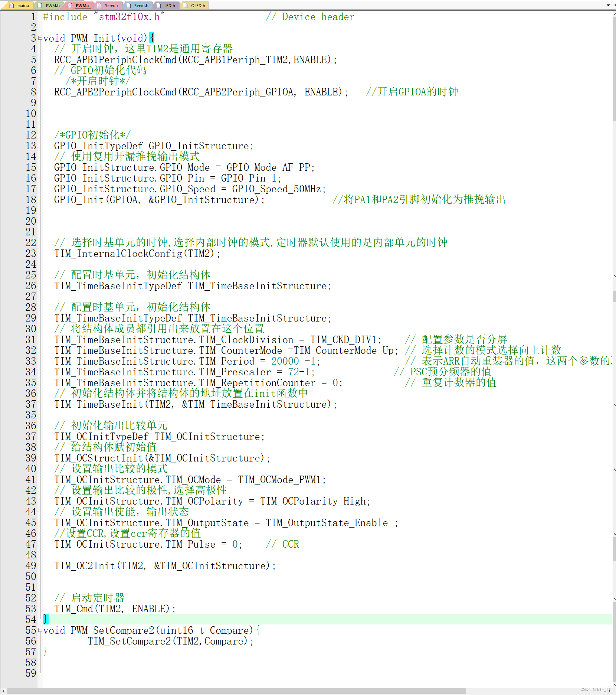This screenshot has height=695, width=616.
Task: Click the TIM_SetCompare2(TIM2,Compare) line
Action: pyautogui.click(x=171, y=641)
